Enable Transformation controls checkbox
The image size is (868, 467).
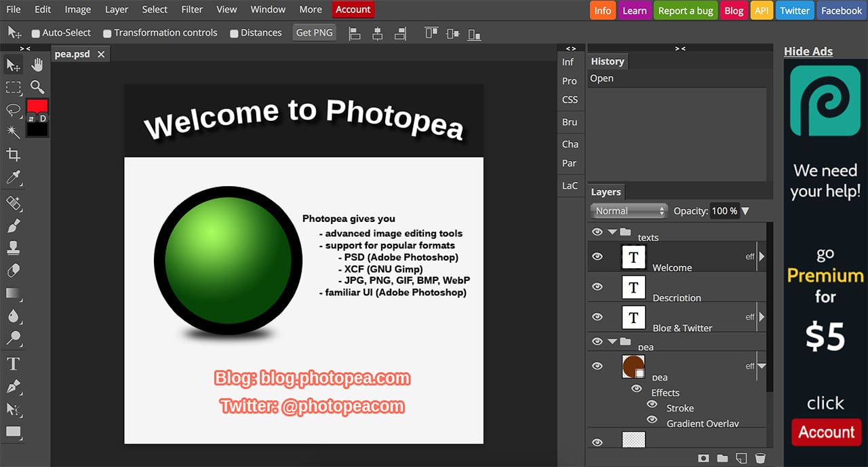[x=107, y=33]
